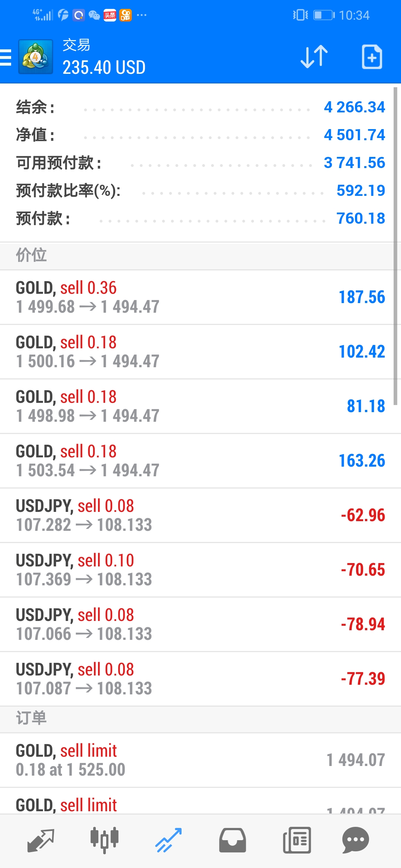
Task: Select the Trade tab trend icon
Action: click(168, 840)
